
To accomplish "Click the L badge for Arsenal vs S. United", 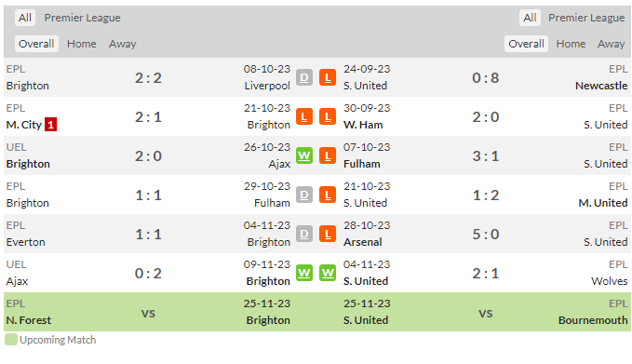I will tap(328, 235).
